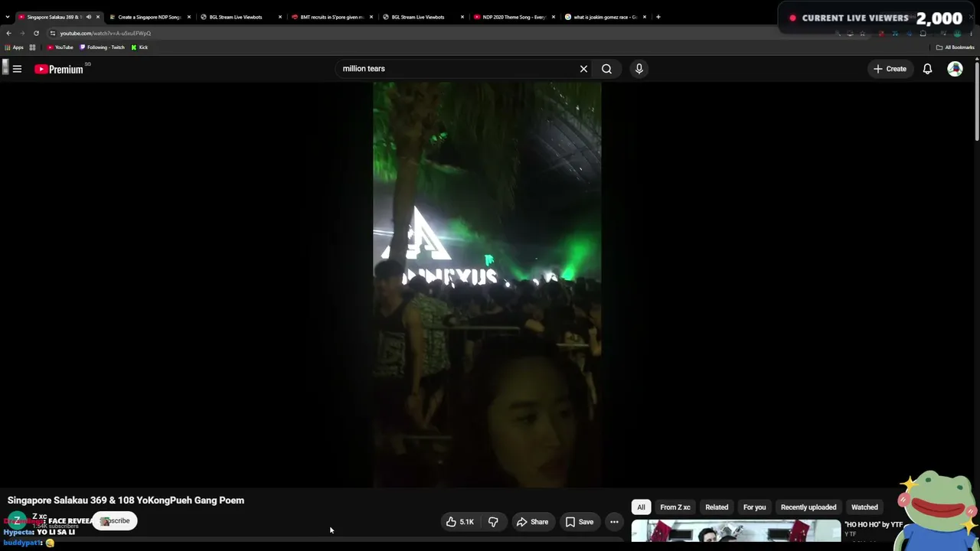The width and height of the screenshot is (980, 551).
Task: Click the page vertical scrollbar
Action: click(x=977, y=99)
